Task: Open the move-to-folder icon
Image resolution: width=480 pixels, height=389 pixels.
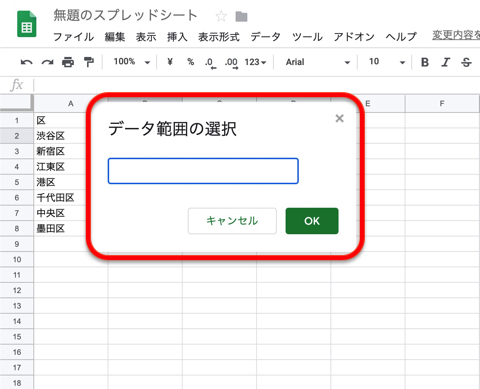Action: coord(241,16)
